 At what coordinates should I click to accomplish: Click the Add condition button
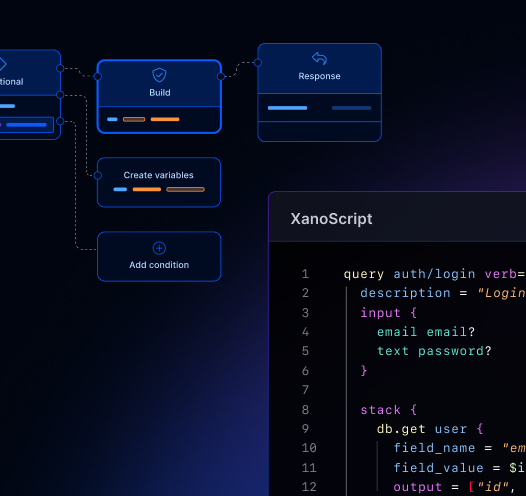click(159, 257)
